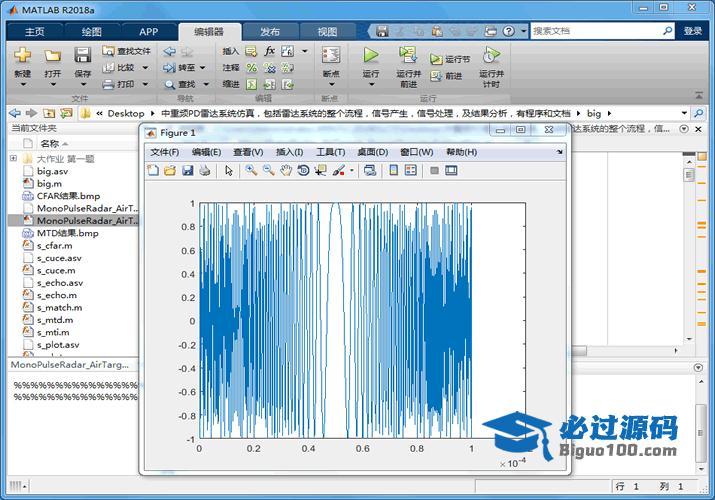Toggle the Edit Plot arrow tool

coord(229,171)
